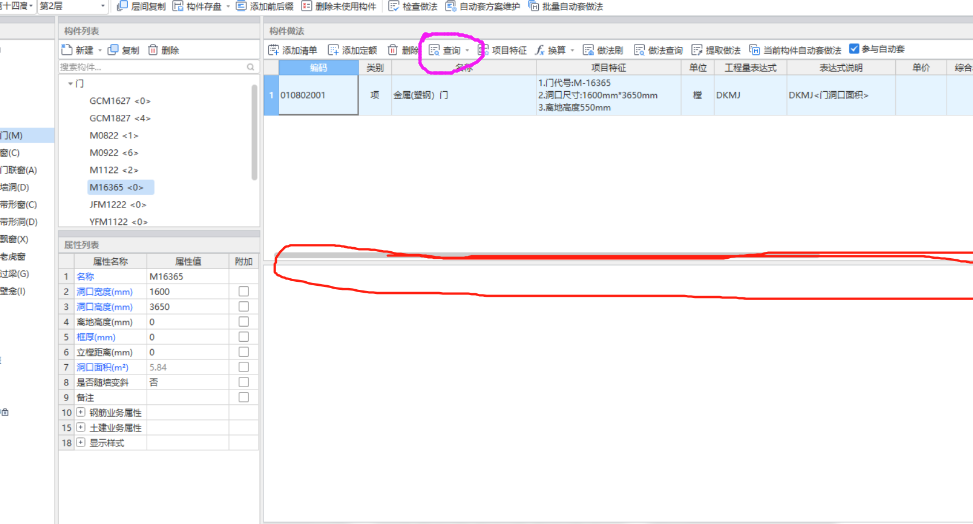Tick 附加 checkbox for 洞口面积 row
This screenshot has height=524, width=973.
pyautogui.click(x=244, y=367)
